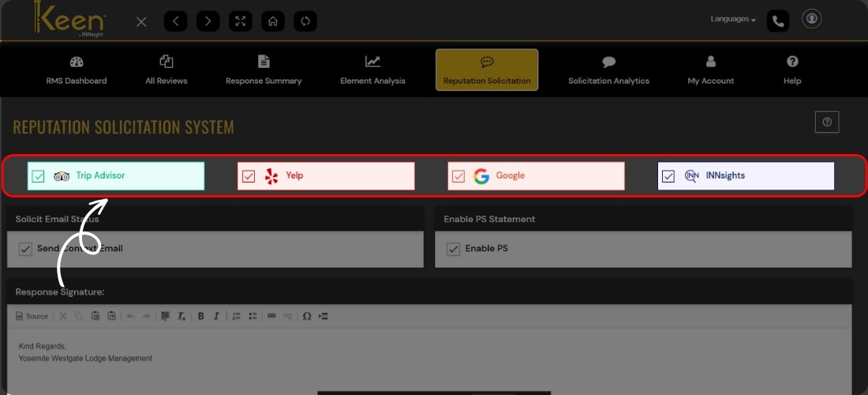Uncheck the Yelp checkbox

pyautogui.click(x=249, y=176)
